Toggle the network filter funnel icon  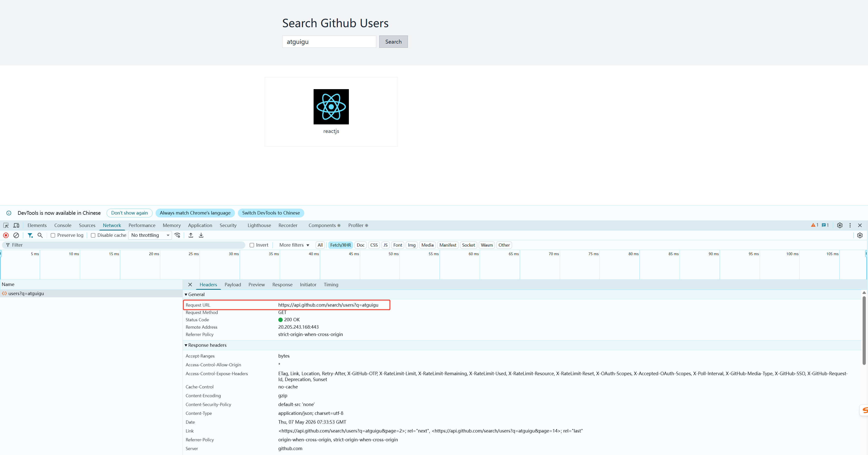(x=30, y=235)
